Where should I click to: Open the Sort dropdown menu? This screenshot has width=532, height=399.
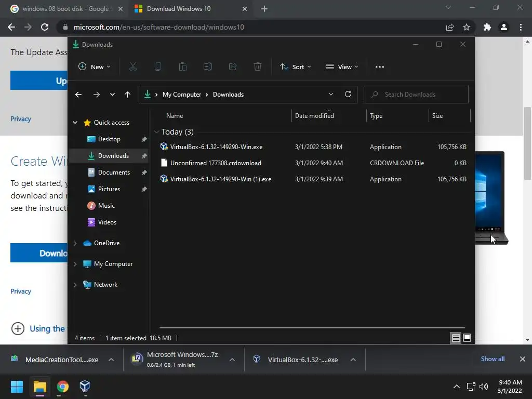pyautogui.click(x=295, y=67)
